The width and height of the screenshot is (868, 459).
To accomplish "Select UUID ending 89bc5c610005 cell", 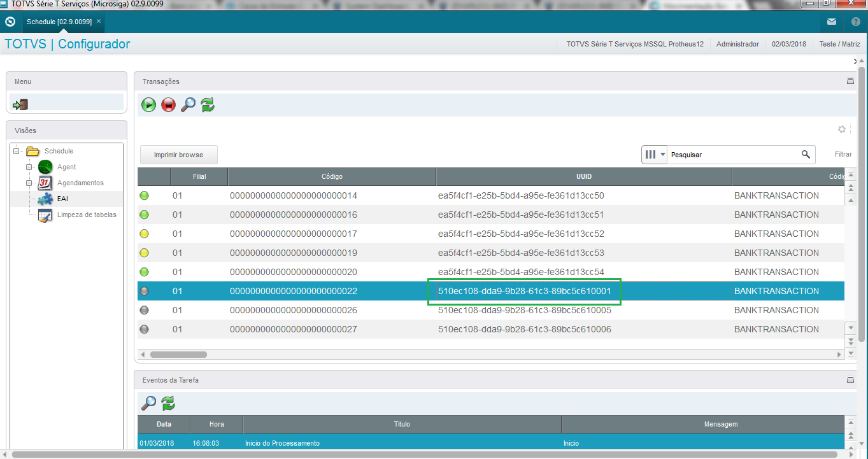I will tap(525, 310).
